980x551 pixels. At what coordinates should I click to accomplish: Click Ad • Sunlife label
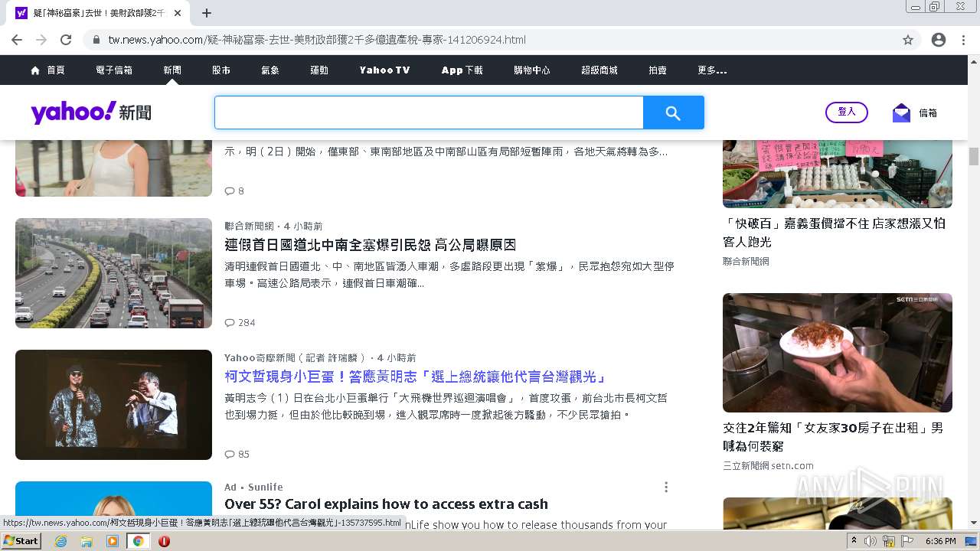[x=253, y=487]
